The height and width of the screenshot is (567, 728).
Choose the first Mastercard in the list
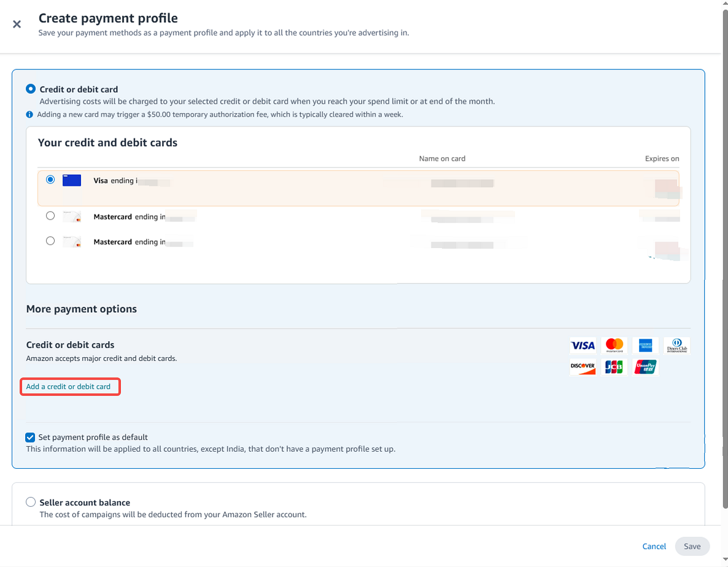pos(50,216)
